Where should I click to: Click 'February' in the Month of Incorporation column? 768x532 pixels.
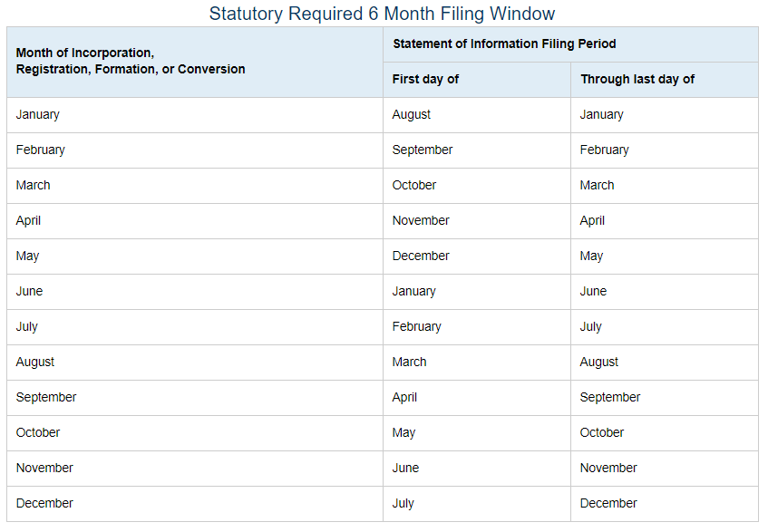pos(41,150)
